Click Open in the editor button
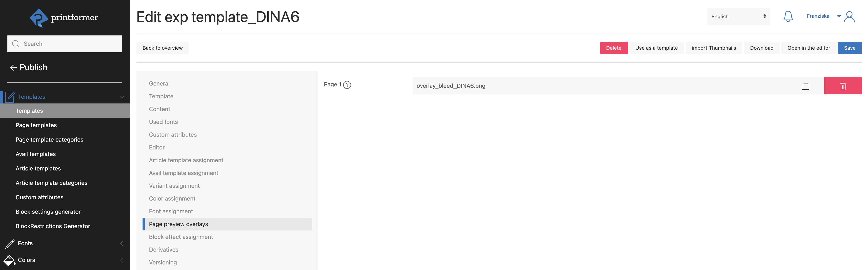 (808, 48)
